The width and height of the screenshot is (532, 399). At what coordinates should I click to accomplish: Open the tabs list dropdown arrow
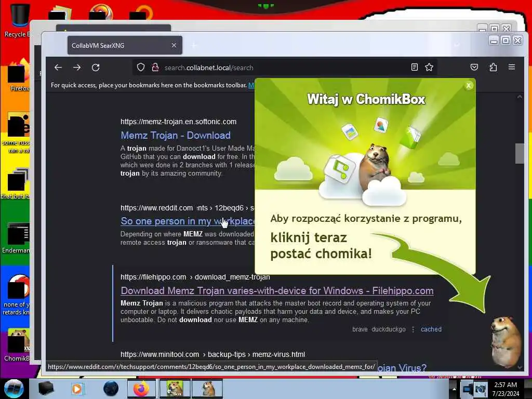coord(457,45)
